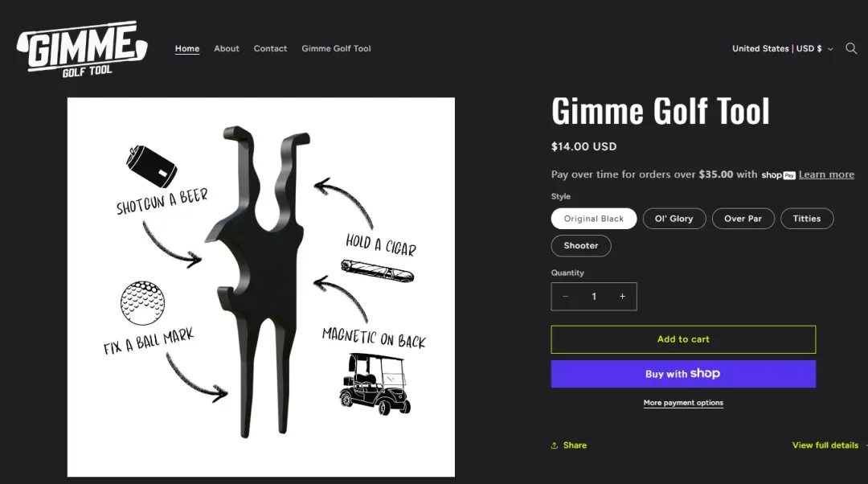Click the Buy with Shop button
868x484 pixels.
coord(683,374)
